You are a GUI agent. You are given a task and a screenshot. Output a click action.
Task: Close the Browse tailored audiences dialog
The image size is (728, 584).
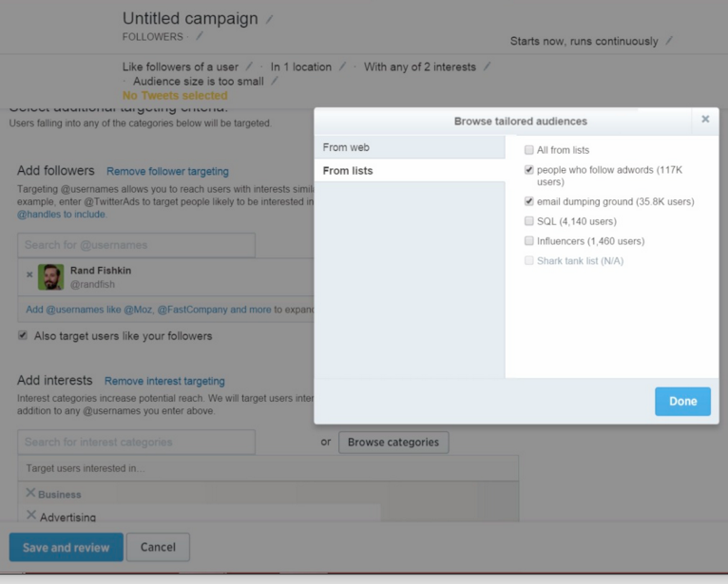[x=705, y=120]
